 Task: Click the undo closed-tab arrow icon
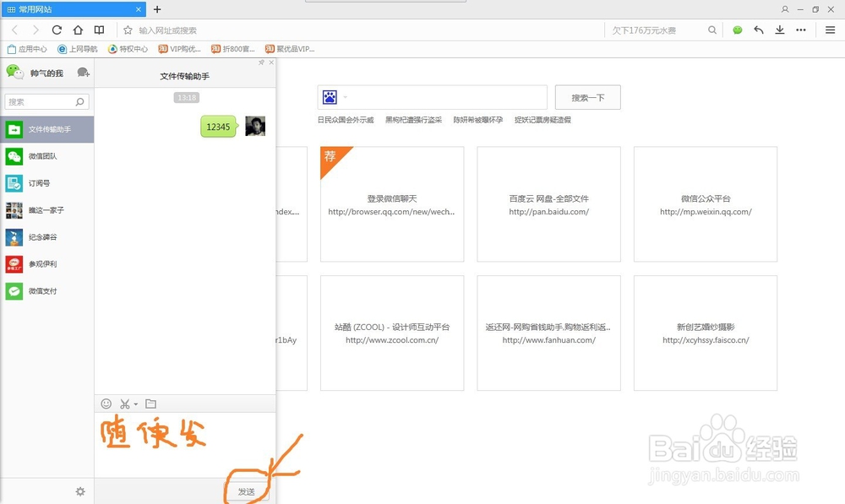click(x=759, y=30)
